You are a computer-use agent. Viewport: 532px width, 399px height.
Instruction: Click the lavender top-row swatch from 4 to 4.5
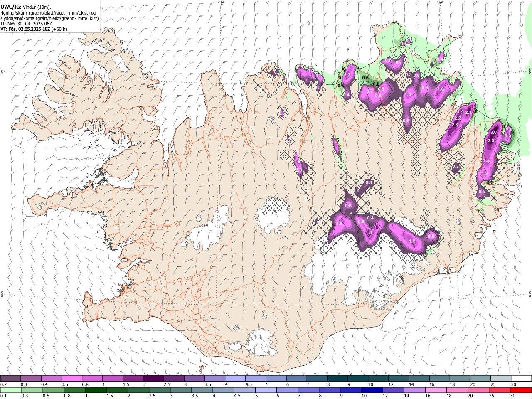pos(235,378)
